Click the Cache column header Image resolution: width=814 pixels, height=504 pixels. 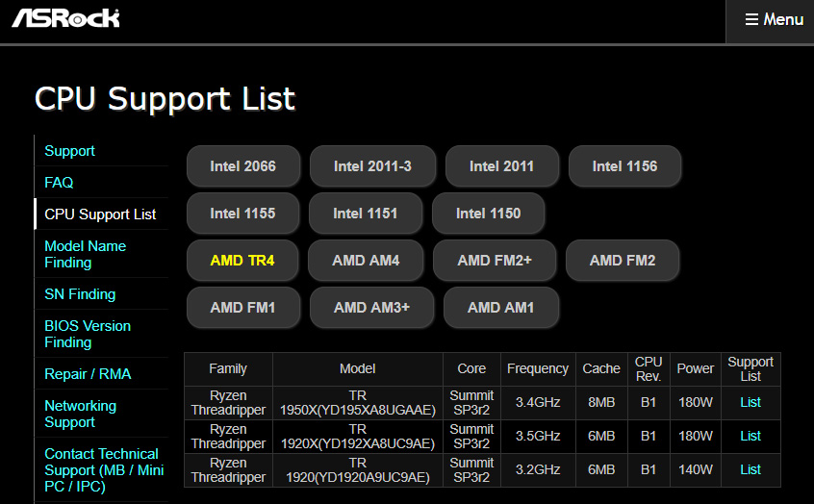click(x=601, y=369)
